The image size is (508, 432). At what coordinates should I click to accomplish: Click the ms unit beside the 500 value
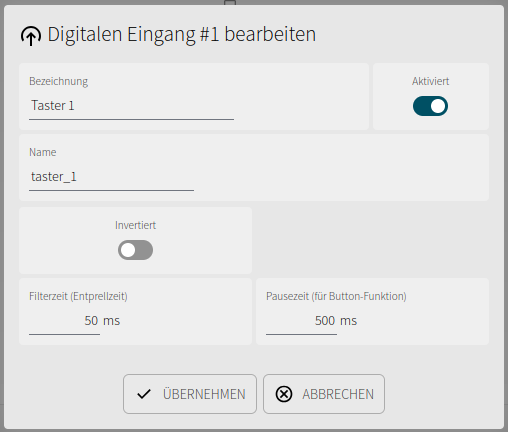[348, 321]
